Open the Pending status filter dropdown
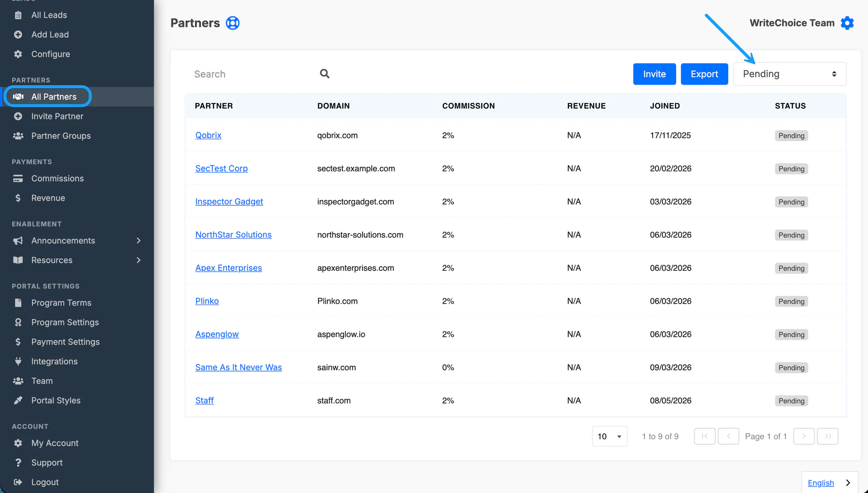This screenshot has height=493, width=868. coord(789,74)
